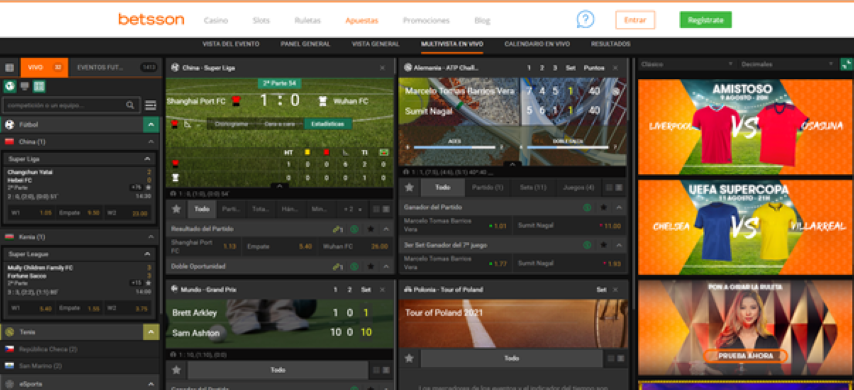This screenshot has width=854, height=390.
Task: Star the Resultado del Partido market
Action: (370, 229)
